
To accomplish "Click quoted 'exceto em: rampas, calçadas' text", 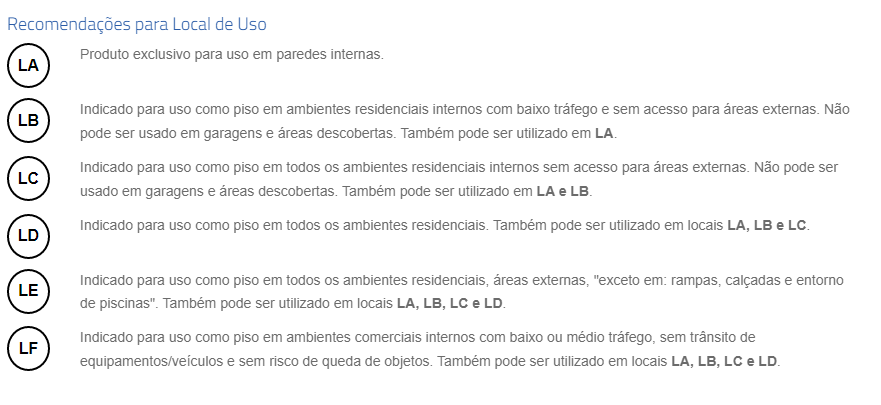I will click(x=700, y=280).
